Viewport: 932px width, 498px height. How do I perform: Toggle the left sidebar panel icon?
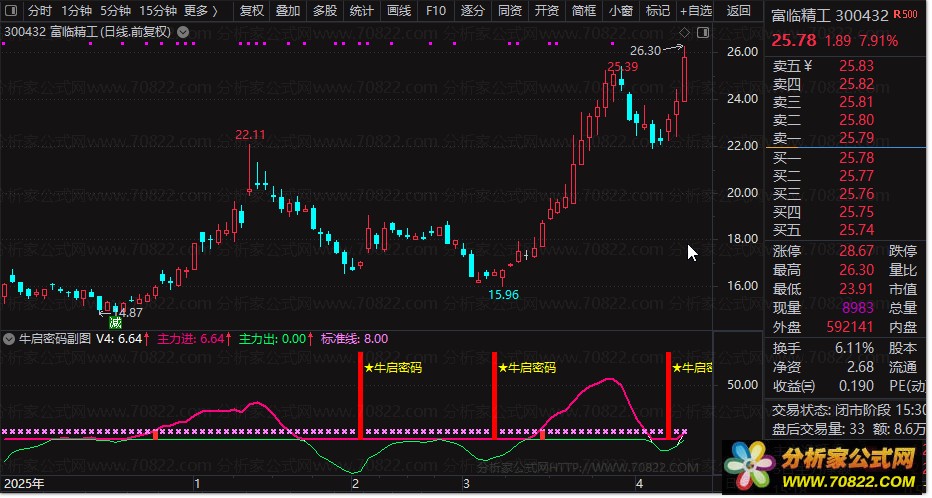click(11, 11)
